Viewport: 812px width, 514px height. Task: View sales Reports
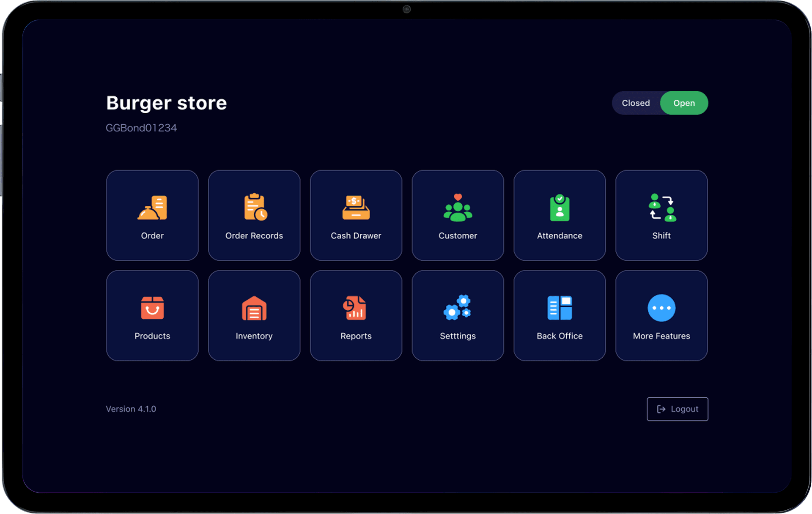pos(356,315)
